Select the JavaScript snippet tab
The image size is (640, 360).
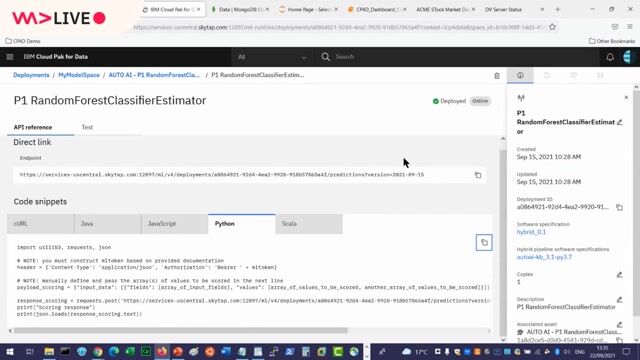coord(175,224)
